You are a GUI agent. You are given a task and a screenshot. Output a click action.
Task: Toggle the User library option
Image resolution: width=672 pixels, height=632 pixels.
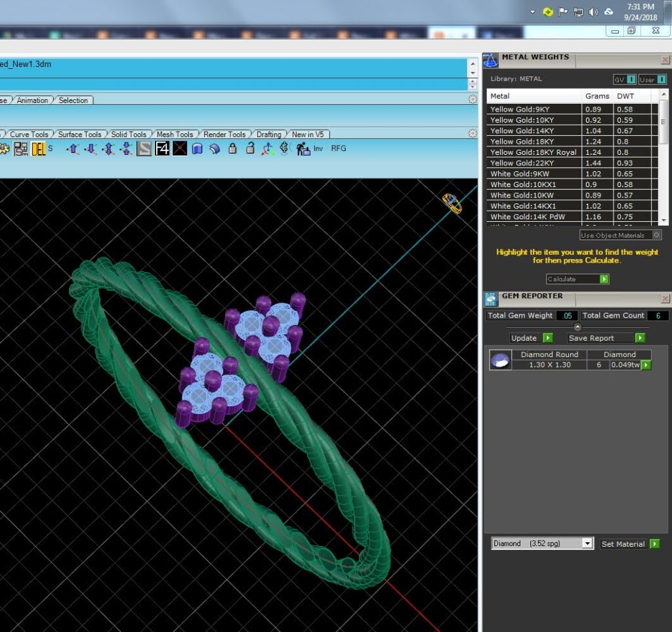point(652,79)
